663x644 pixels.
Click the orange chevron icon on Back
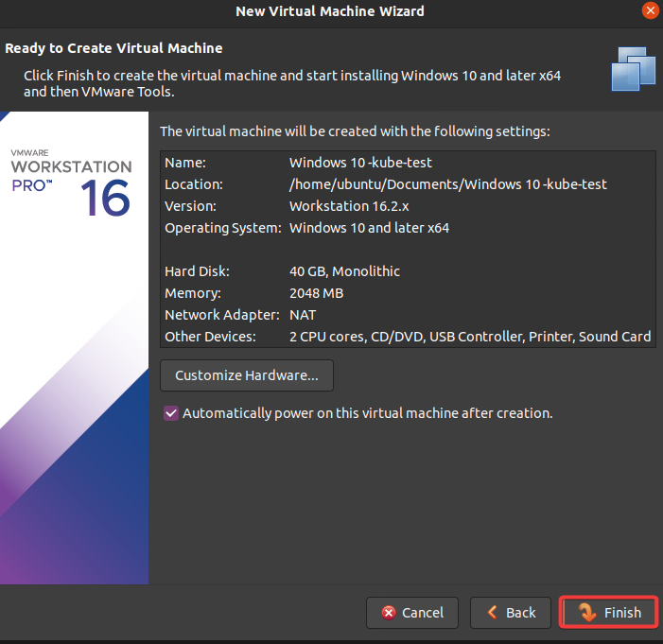coord(492,612)
